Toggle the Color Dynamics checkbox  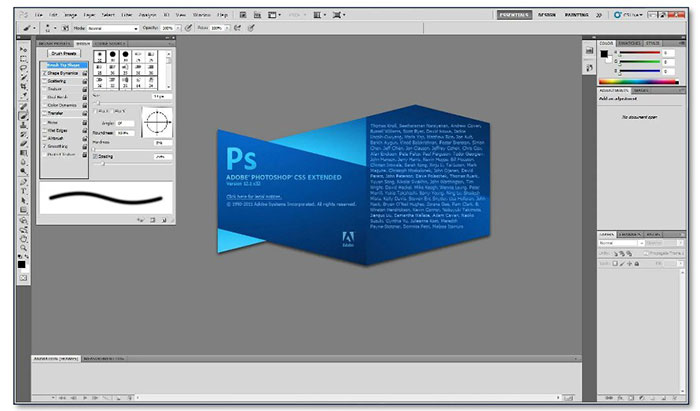pyautogui.click(x=45, y=105)
